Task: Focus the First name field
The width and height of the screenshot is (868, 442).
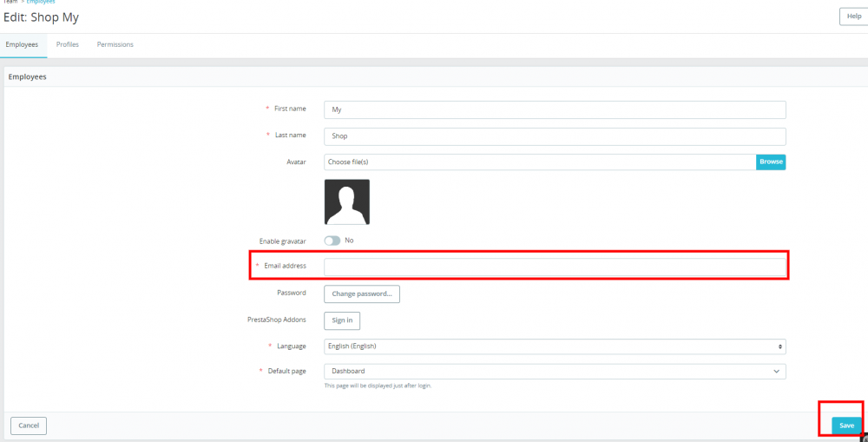Action: pos(555,109)
